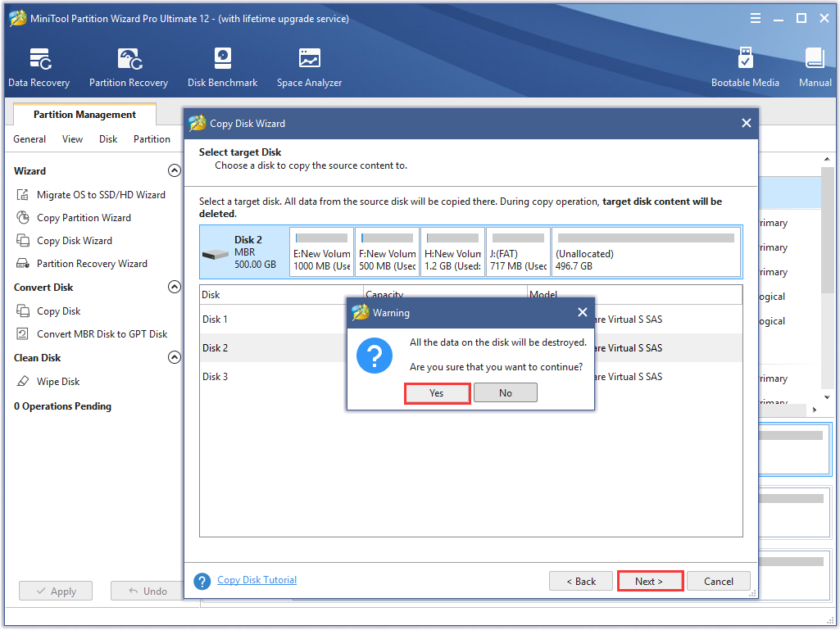Click the question mark icon in the Warning dialog
Image resolution: width=840 pixels, height=630 pixels.
[x=375, y=356]
